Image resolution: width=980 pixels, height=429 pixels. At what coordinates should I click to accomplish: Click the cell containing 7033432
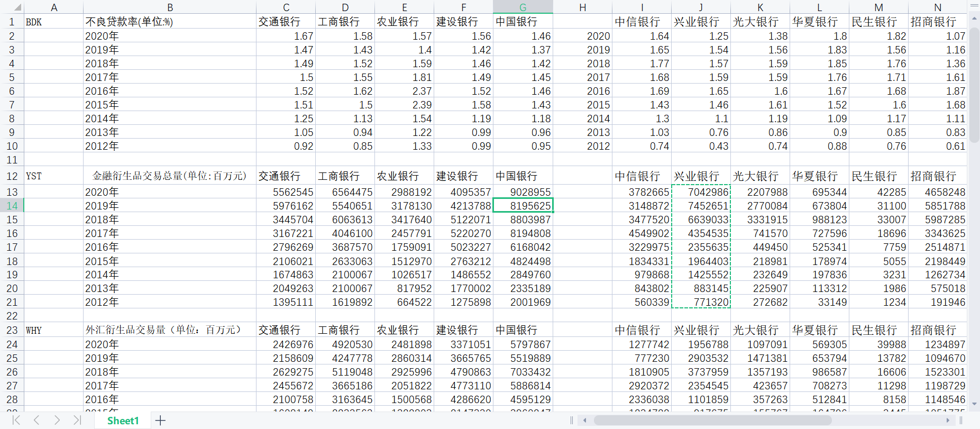(523, 372)
